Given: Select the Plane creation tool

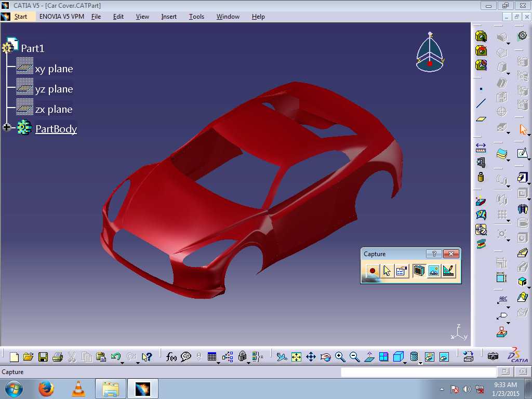Looking at the screenshot, I should pyautogui.click(x=481, y=119).
